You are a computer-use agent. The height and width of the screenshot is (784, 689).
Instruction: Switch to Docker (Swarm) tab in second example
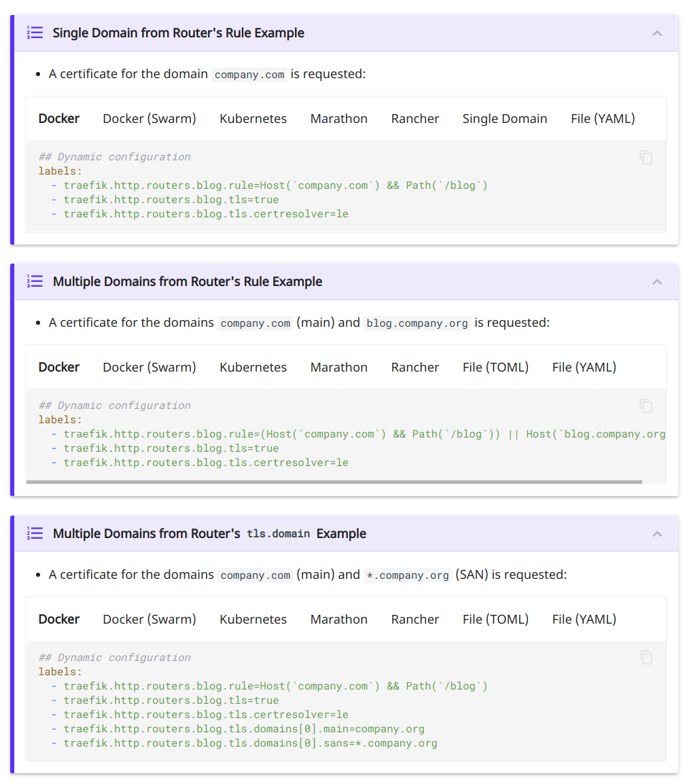[149, 367]
